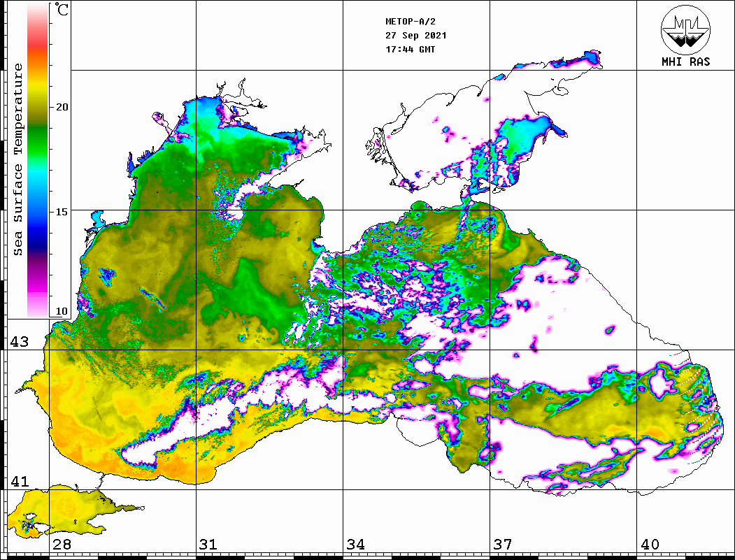735x560 pixels.
Task: Click latitude label '43'
Action: point(20,342)
